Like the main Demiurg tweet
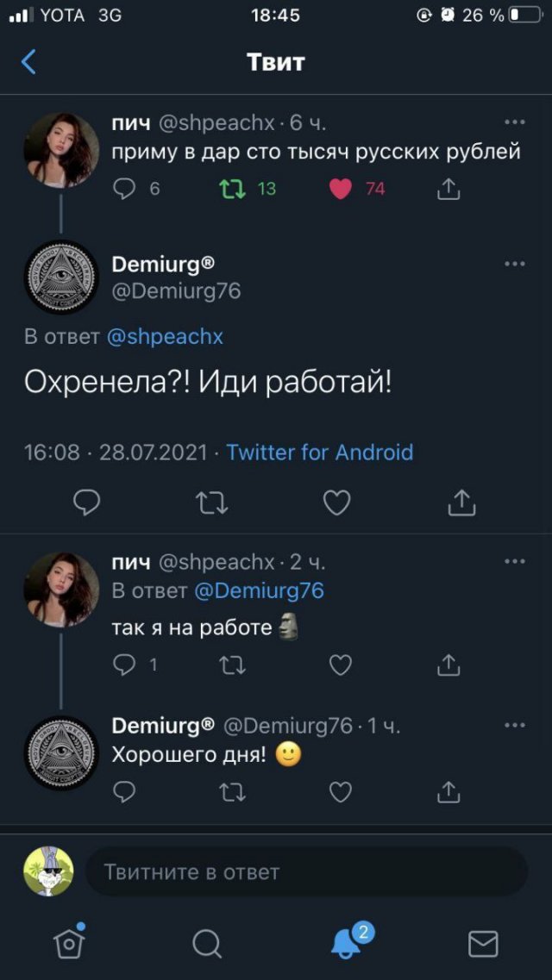 336,502
